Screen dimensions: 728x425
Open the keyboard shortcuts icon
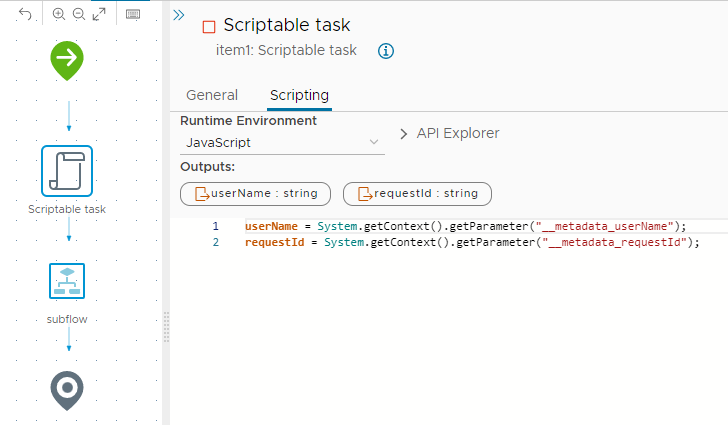click(x=133, y=14)
